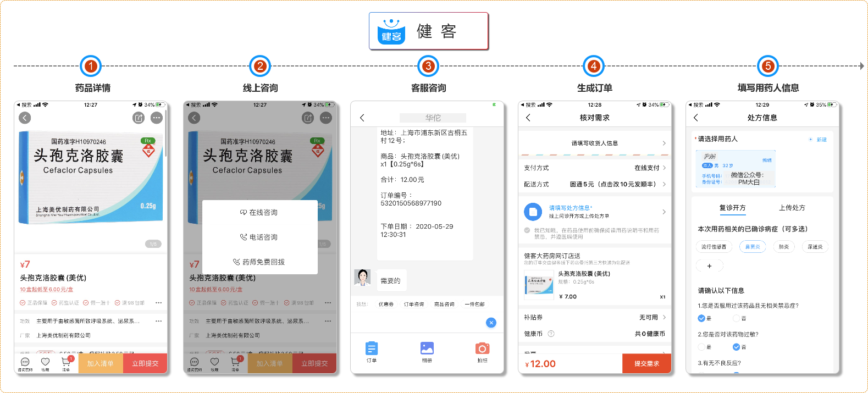Choose 在线咨询 in the consultation popup
This screenshot has width=868, height=393.
(x=260, y=212)
